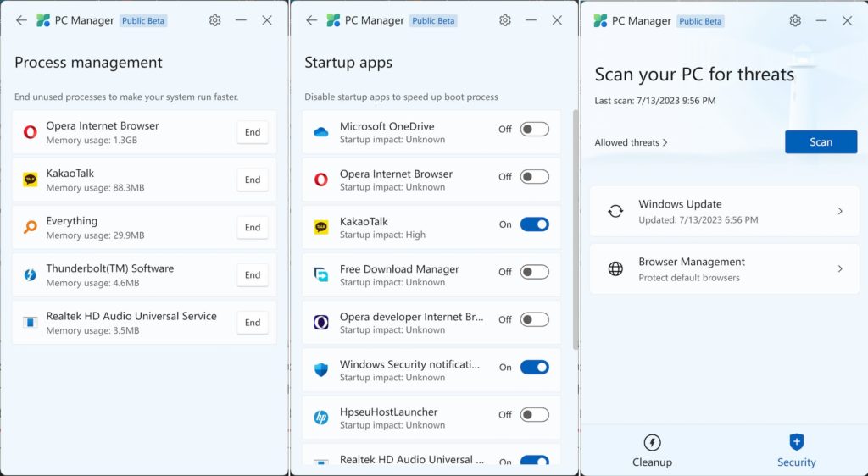Disable Windows Security notification startup switch

point(535,367)
